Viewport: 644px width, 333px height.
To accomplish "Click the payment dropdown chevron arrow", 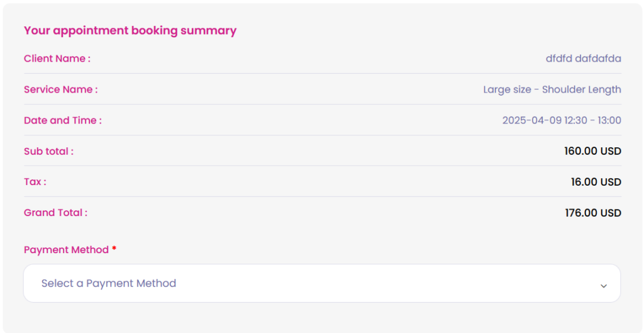I will 603,286.
